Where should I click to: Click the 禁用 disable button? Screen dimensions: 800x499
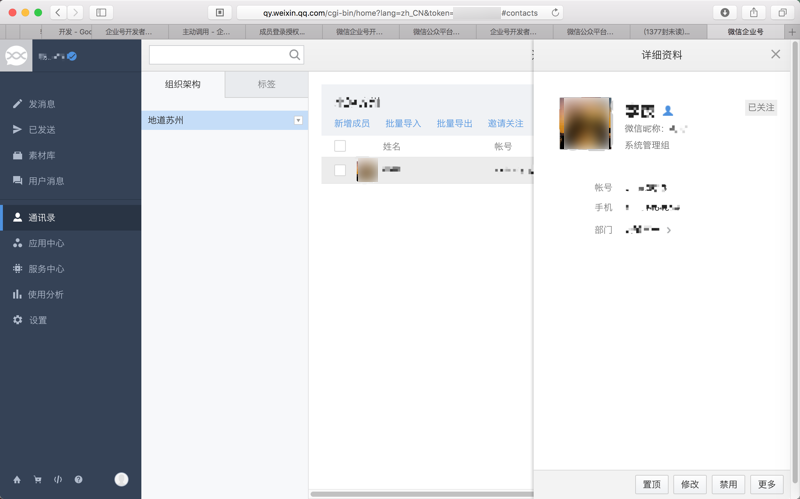pyautogui.click(x=728, y=484)
